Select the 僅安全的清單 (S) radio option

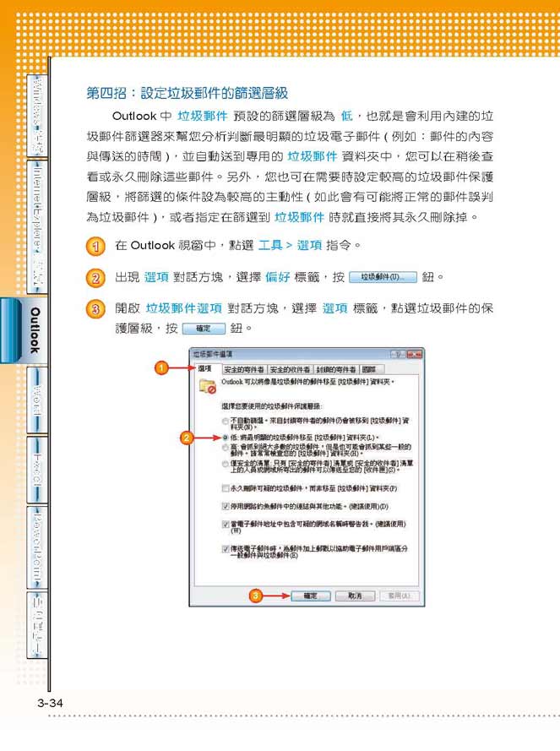(x=226, y=464)
